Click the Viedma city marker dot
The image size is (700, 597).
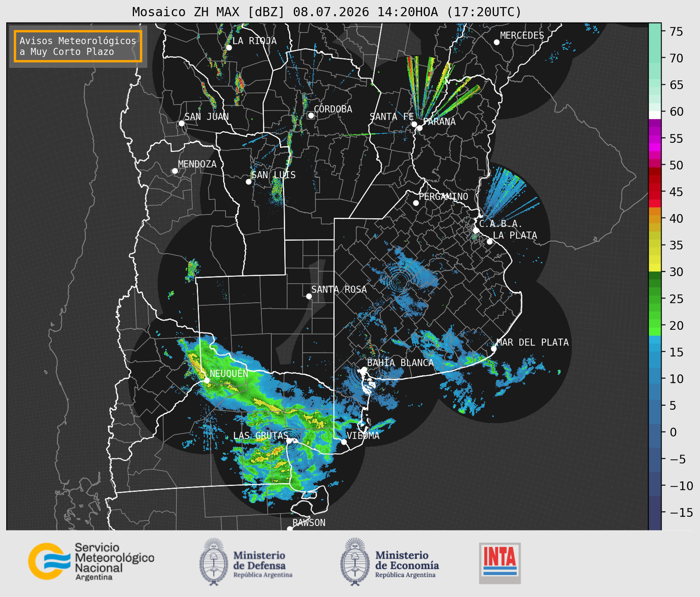(x=344, y=442)
